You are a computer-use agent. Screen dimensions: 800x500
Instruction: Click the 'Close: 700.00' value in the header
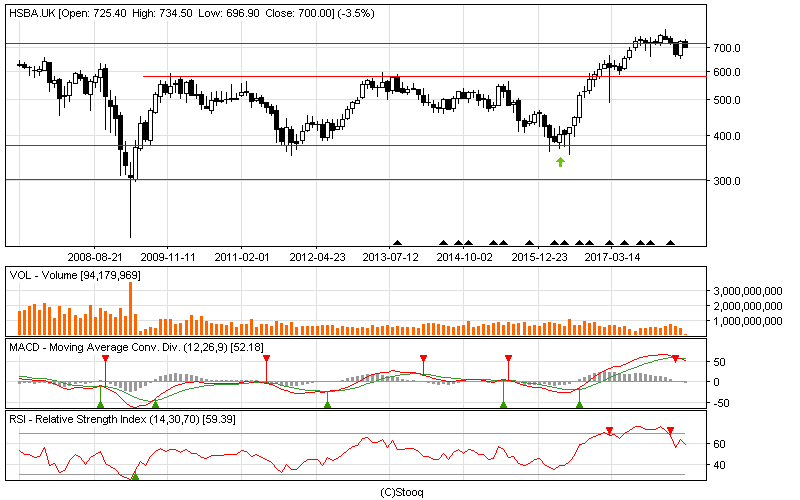299,14
